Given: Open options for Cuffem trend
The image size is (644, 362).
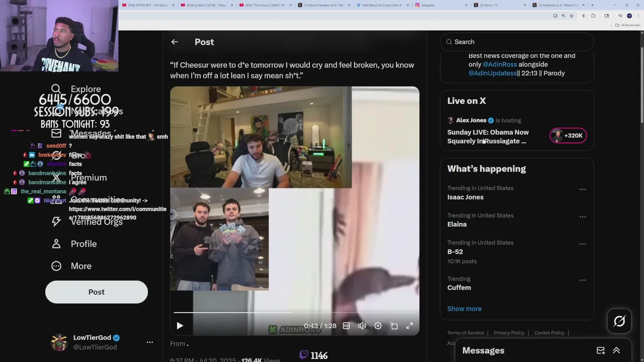Looking at the screenshot, I should point(583,280).
